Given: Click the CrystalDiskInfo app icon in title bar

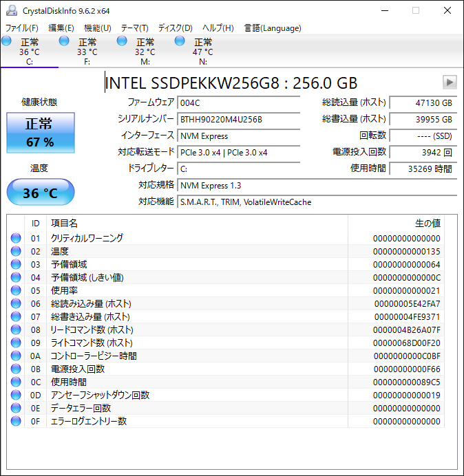Looking at the screenshot, I should point(11,10).
